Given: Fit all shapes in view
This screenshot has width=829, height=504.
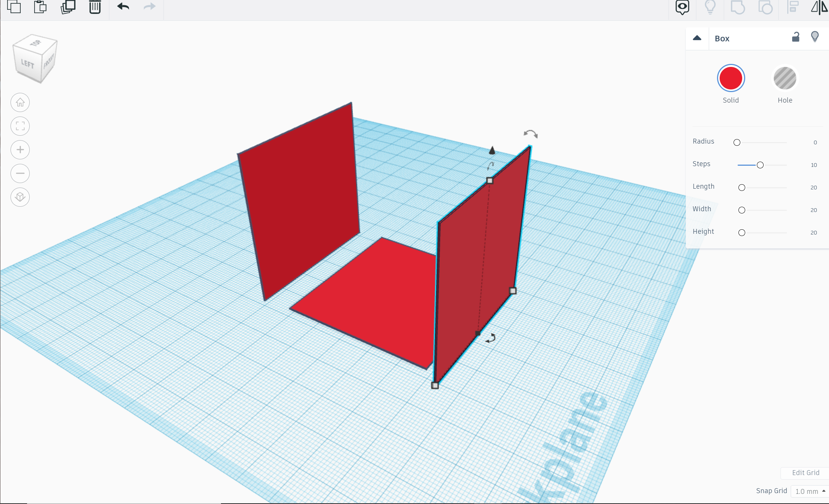Looking at the screenshot, I should coord(20,126).
